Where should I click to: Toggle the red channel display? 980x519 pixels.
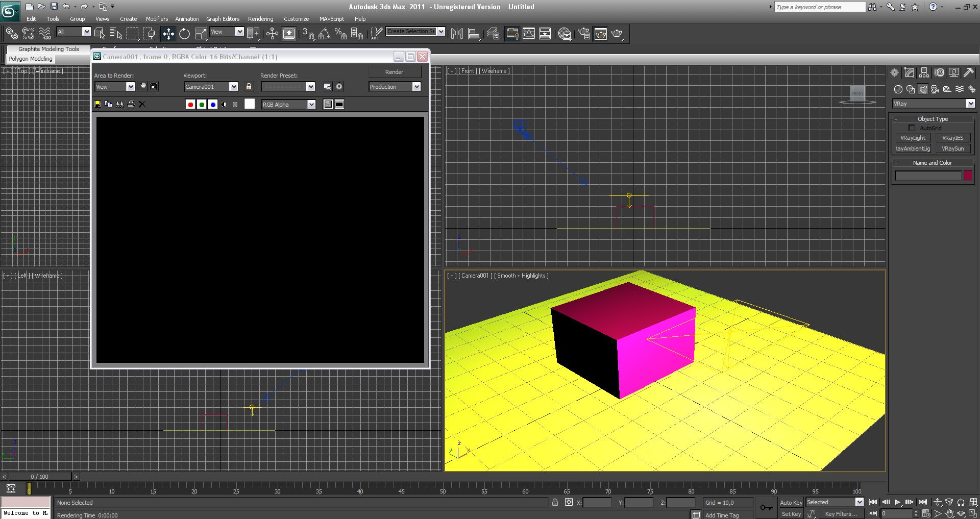pos(190,105)
